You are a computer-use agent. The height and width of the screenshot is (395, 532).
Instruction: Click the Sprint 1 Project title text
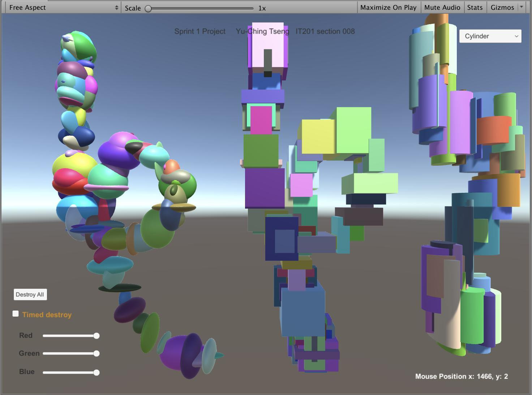point(199,31)
